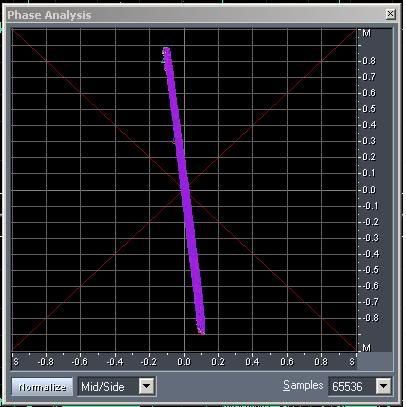Click the Normalize button
The width and height of the screenshot is (406, 407).
(x=42, y=387)
